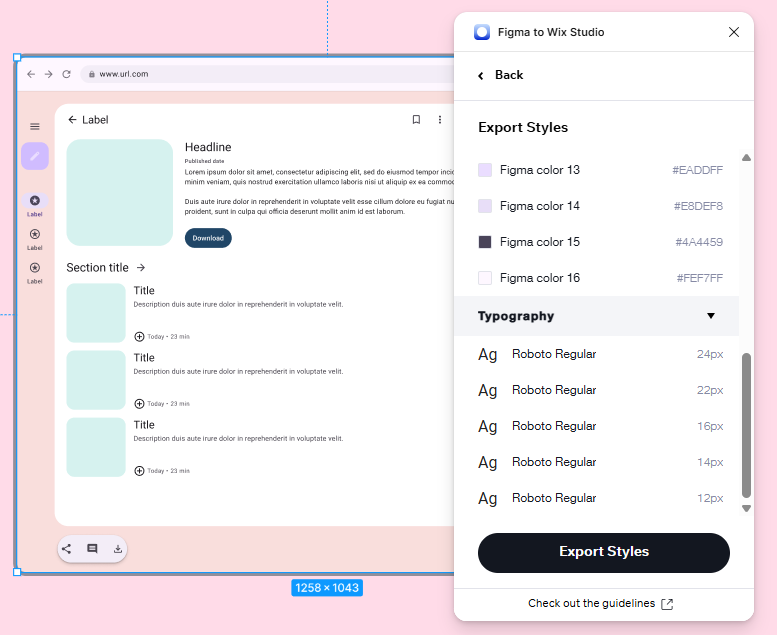The image size is (777, 635).
Task: Click the Published date text
Action: (205, 161)
